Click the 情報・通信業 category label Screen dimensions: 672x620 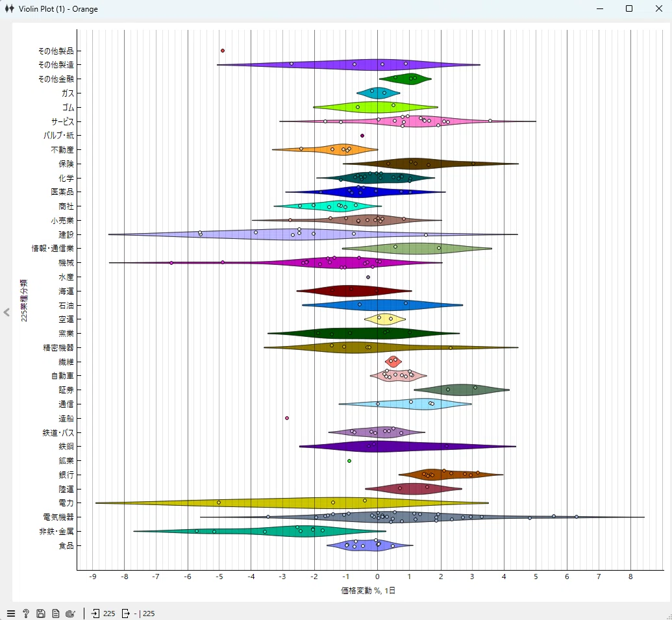pyautogui.click(x=53, y=249)
